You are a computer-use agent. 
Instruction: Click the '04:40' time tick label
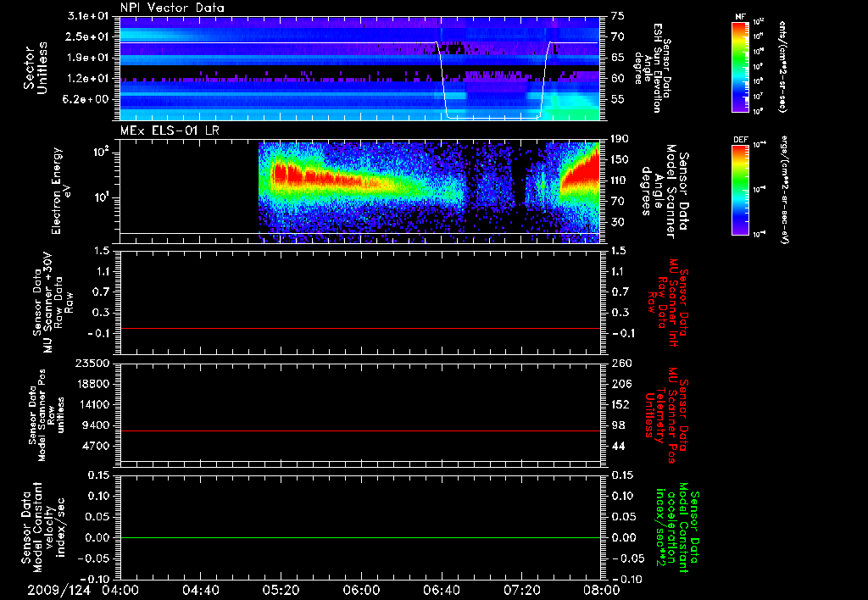point(201,590)
